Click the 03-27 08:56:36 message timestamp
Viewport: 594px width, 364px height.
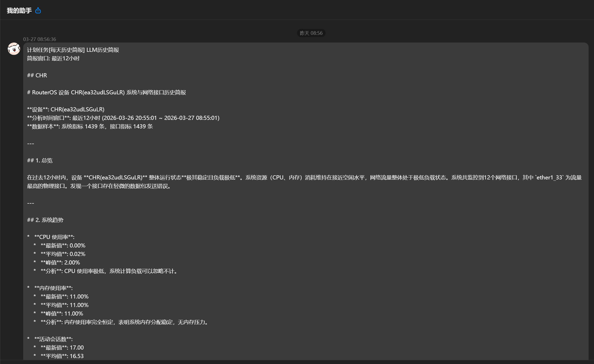(x=39, y=39)
